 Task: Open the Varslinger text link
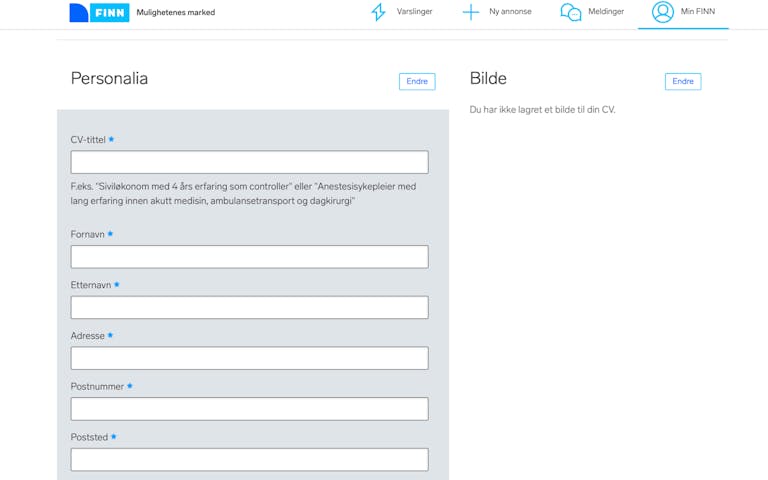pyautogui.click(x=414, y=12)
